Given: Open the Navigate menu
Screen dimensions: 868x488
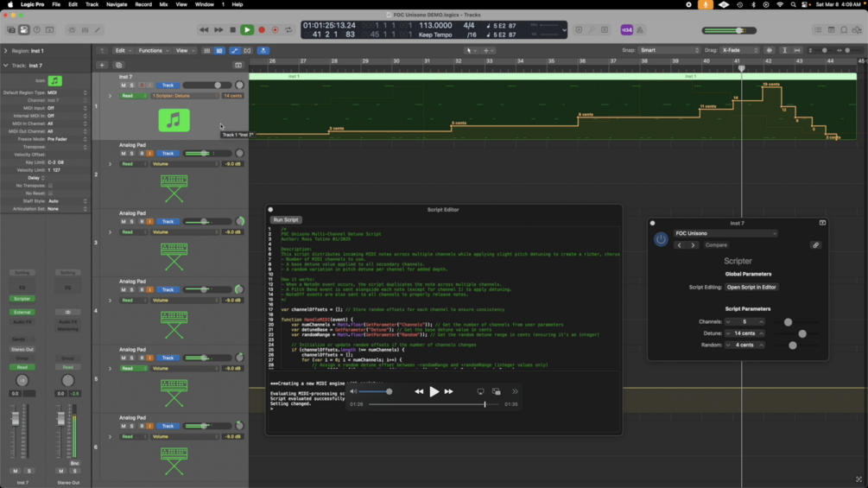Looking at the screenshot, I should tap(117, 4).
